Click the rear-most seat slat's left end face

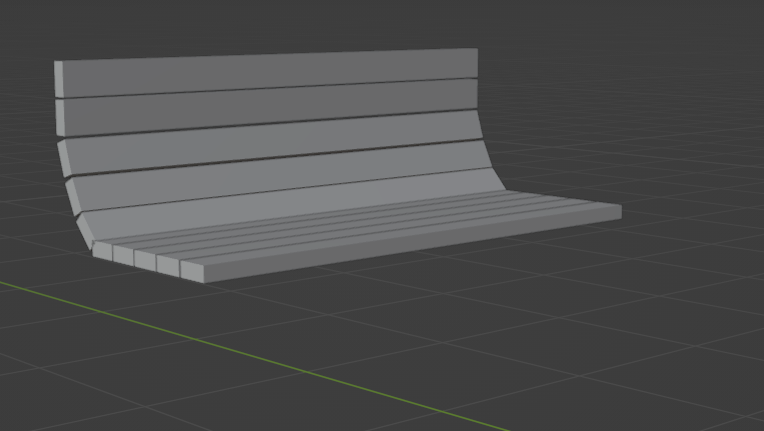coord(103,250)
